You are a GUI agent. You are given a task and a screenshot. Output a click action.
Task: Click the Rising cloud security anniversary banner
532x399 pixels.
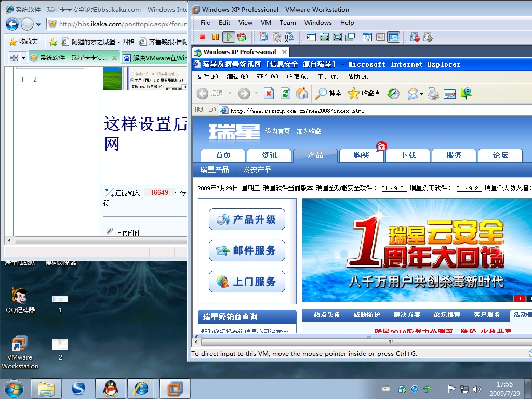pos(417,250)
